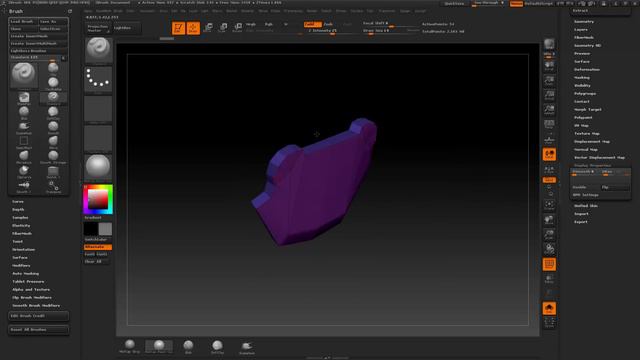640x360 pixels.
Task: Expand Auto Masking section
Action: [x=25, y=273]
